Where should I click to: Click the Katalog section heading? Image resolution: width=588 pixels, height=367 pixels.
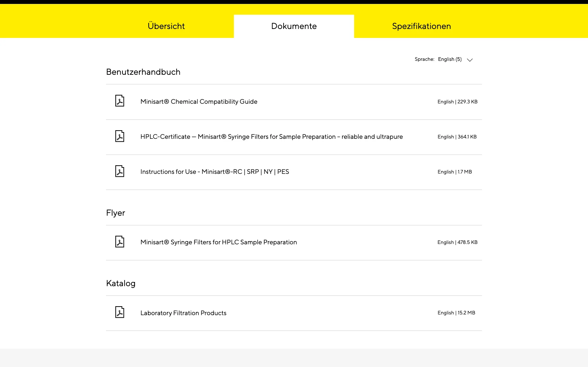click(x=121, y=283)
